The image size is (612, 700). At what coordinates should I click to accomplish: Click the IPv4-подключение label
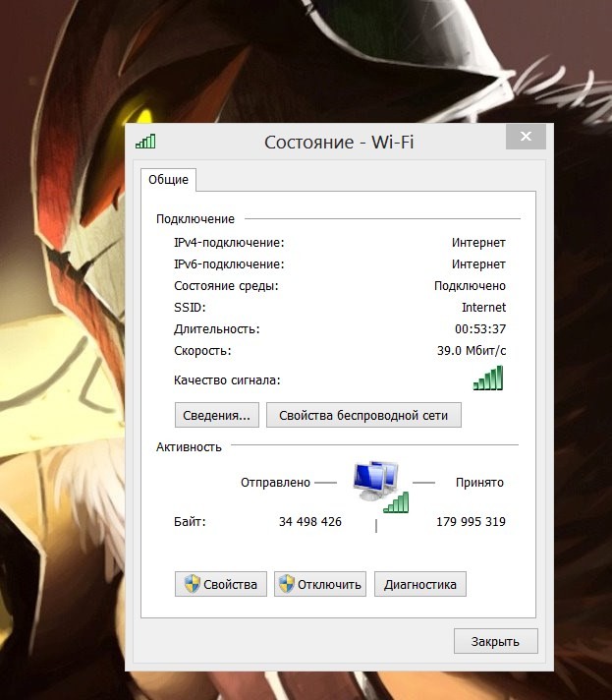pos(229,243)
